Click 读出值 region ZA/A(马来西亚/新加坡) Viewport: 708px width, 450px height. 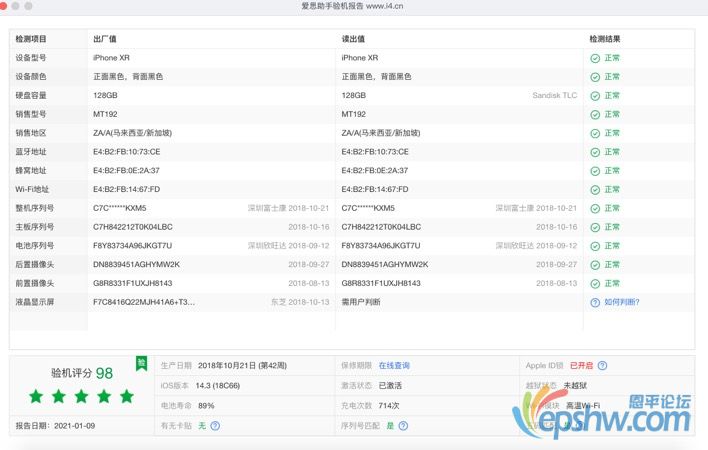381,133
